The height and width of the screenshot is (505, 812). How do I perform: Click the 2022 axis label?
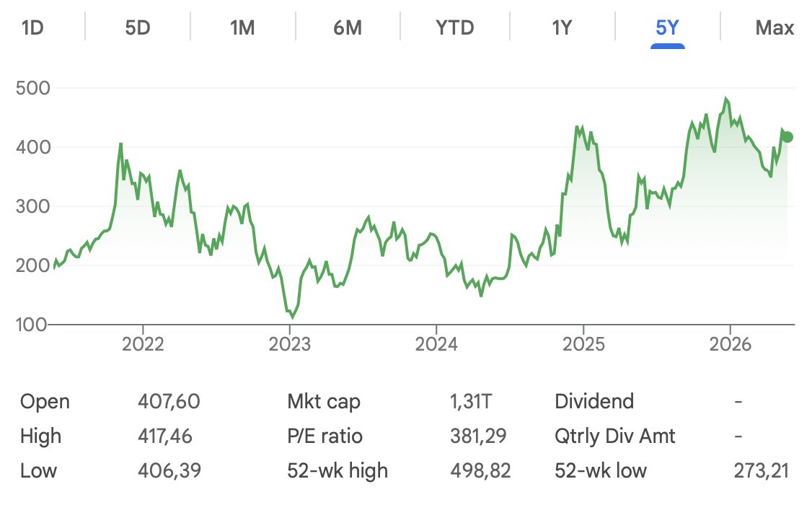click(143, 344)
